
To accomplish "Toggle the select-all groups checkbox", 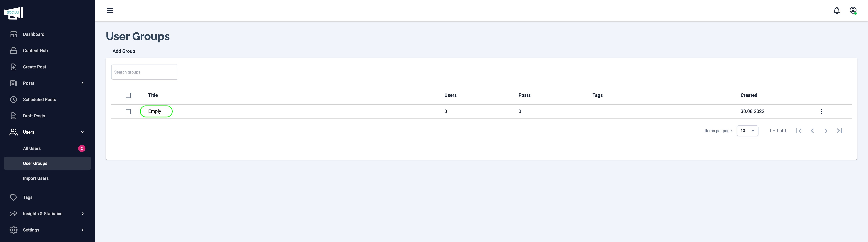I will tap(128, 95).
